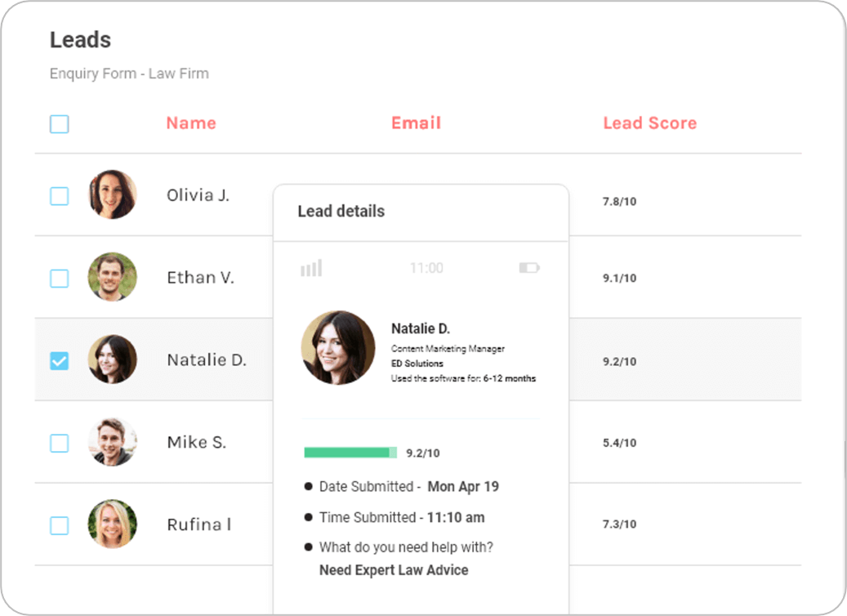Click Natalie D.'s large photo in Lead details
The height and width of the screenshot is (616, 847).
click(x=338, y=347)
